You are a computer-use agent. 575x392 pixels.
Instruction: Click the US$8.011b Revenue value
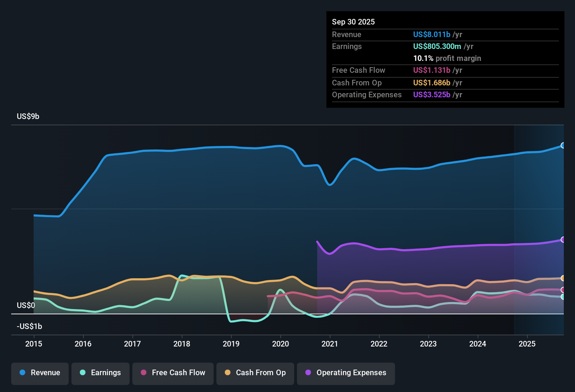point(431,34)
